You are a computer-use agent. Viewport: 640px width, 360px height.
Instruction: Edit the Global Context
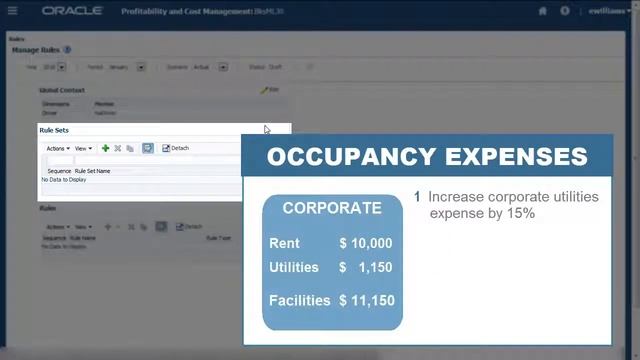tap(270, 90)
